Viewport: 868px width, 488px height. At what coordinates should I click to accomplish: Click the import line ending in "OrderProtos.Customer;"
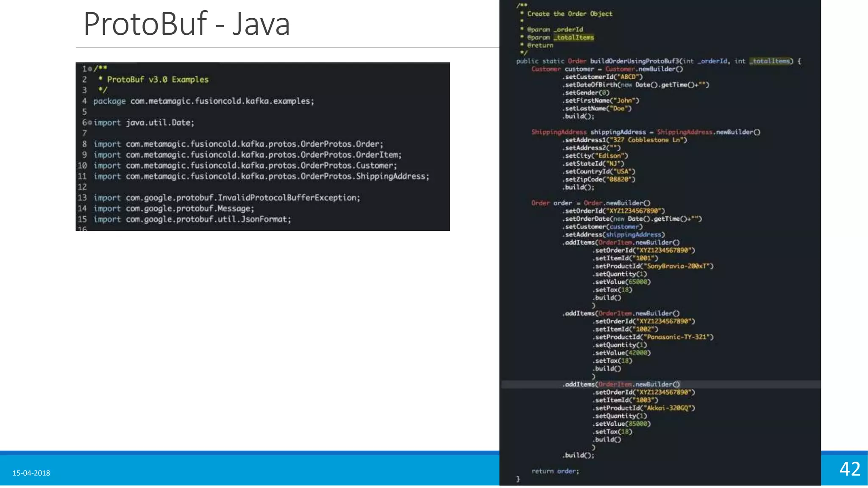[245, 166]
